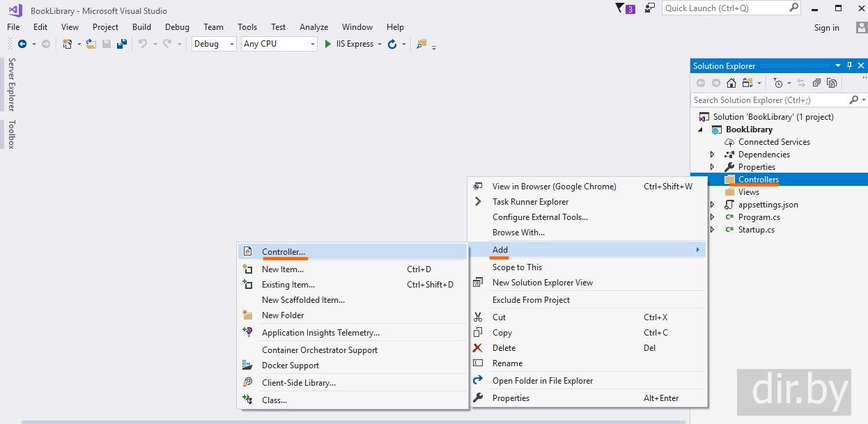The image size is (868, 424).
Task: Click Sync with Active Document icon
Action: [x=800, y=83]
